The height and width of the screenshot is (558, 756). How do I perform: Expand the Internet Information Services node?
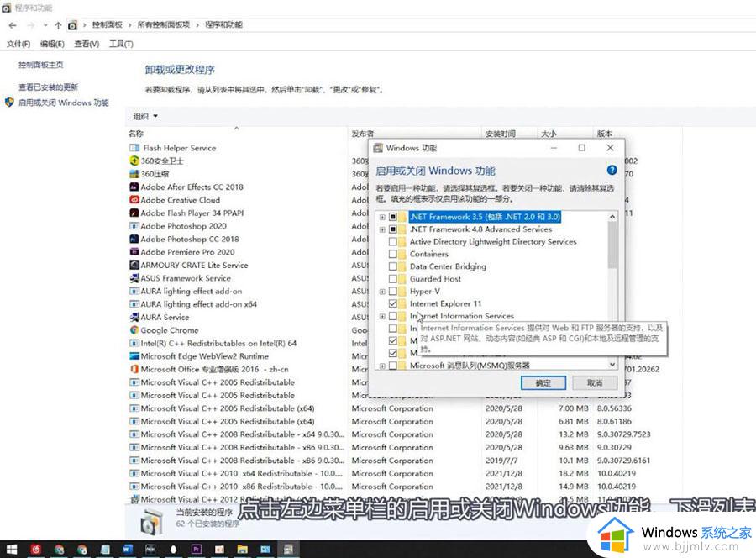click(381, 317)
